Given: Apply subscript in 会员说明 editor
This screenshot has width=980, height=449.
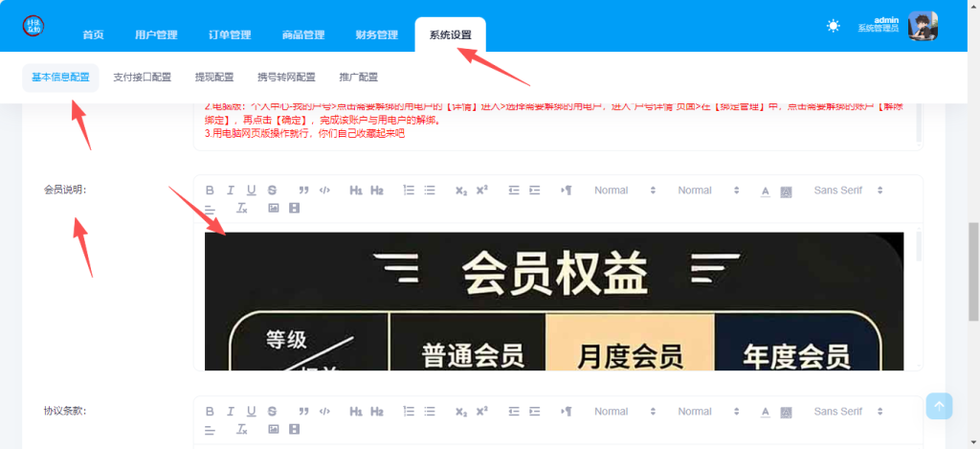Looking at the screenshot, I should [461, 191].
